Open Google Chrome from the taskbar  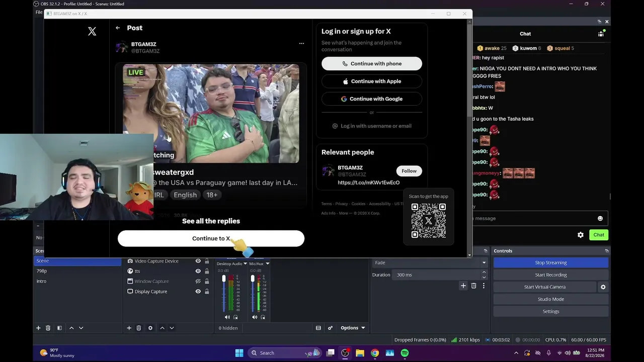click(x=375, y=353)
